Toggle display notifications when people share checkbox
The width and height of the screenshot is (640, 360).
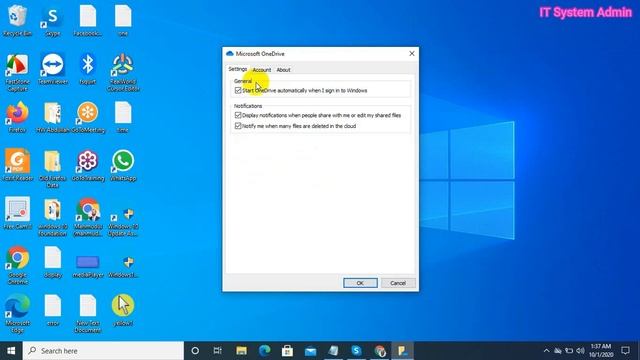(238, 115)
